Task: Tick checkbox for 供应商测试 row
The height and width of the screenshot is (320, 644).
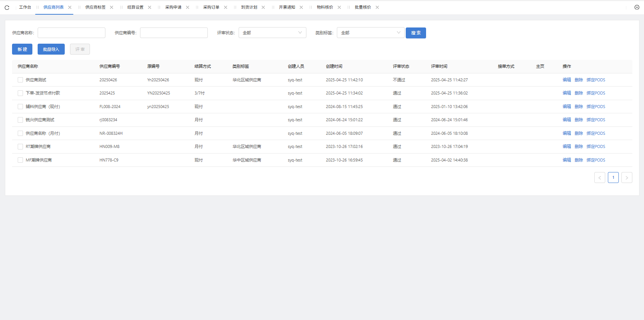Action: tap(20, 80)
